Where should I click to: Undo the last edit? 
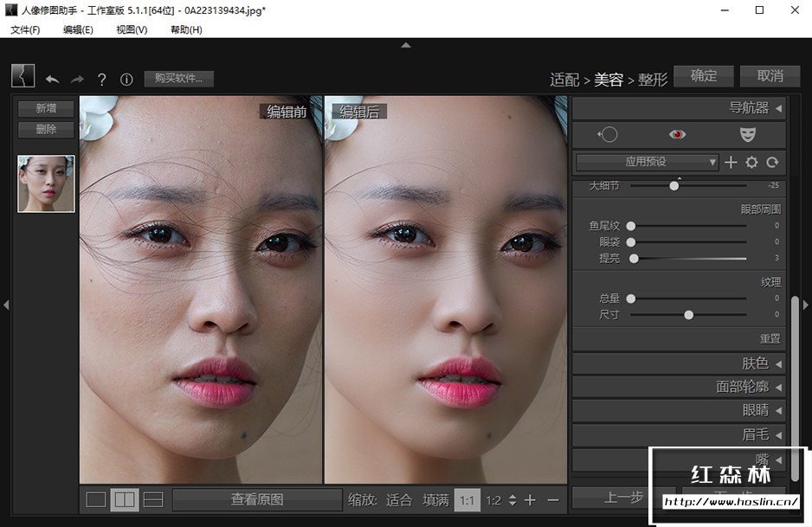pyautogui.click(x=52, y=80)
